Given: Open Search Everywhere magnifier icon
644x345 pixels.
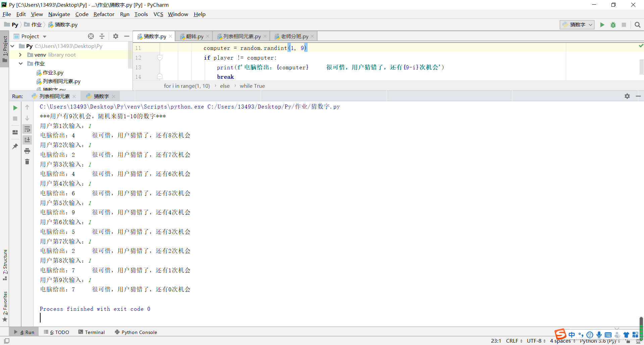Looking at the screenshot, I should click(638, 25).
